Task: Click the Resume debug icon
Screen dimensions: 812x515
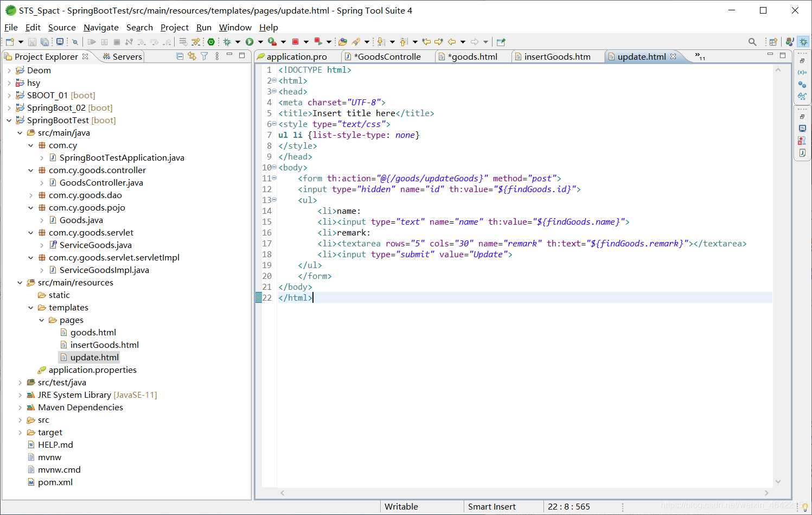Action: [92, 42]
